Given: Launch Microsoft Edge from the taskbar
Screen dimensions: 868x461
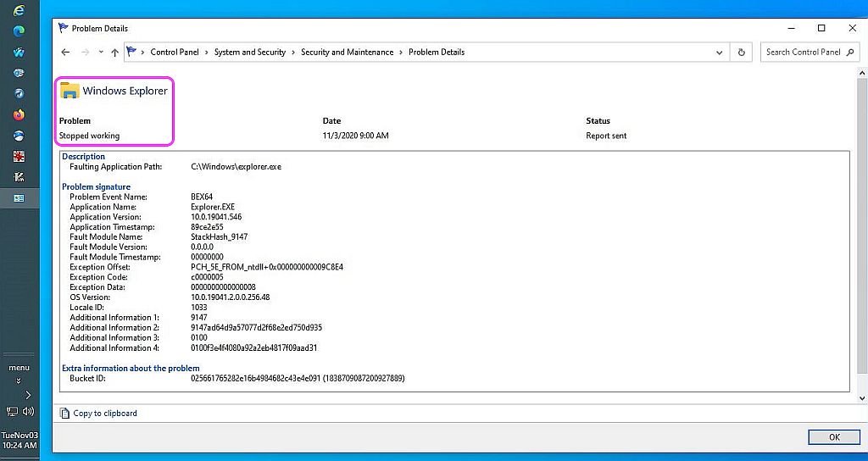Looking at the screenshot, I should (19, 31).
